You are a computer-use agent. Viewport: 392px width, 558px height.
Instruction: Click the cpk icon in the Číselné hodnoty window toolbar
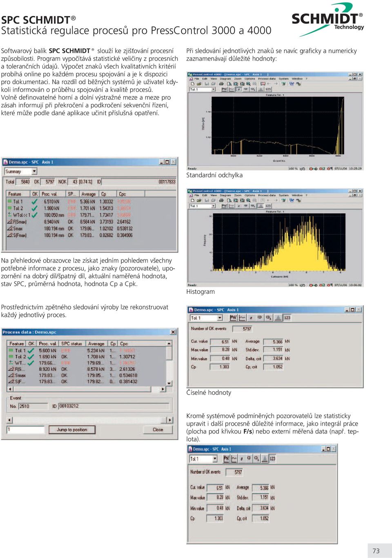[268, 317]
